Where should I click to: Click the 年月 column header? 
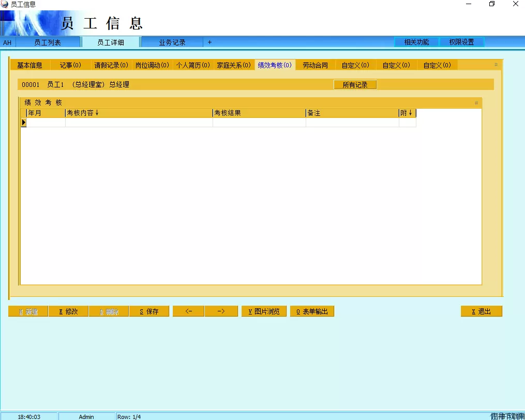(x=46, y=113)
